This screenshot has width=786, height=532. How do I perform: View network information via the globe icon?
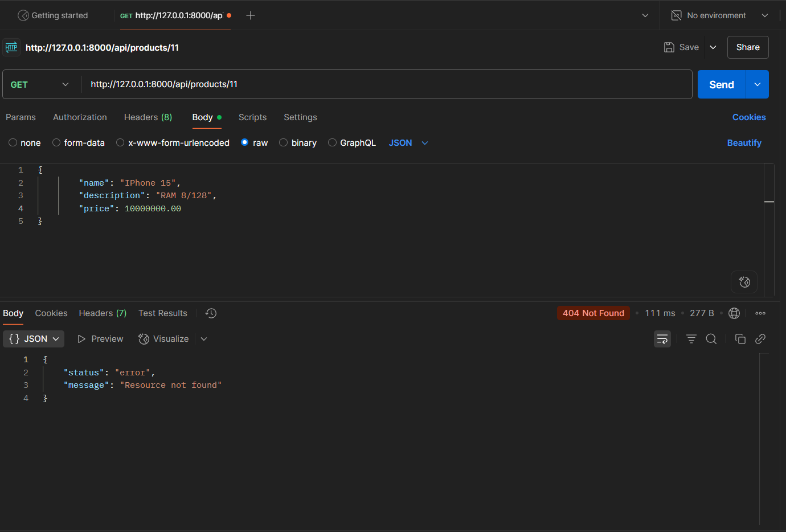(734, 313)
